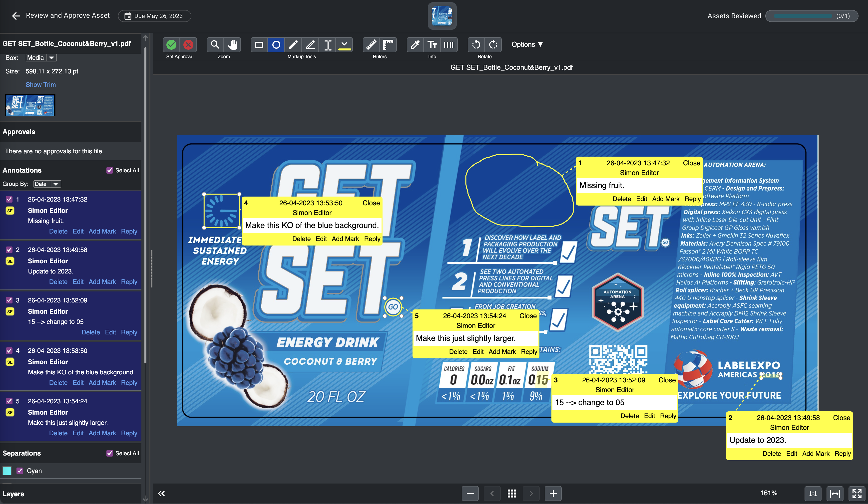This screenshot has height=504, width=868.
Task: Click Edit on sidebar annotation 2
Action: [x=78, y=282]
